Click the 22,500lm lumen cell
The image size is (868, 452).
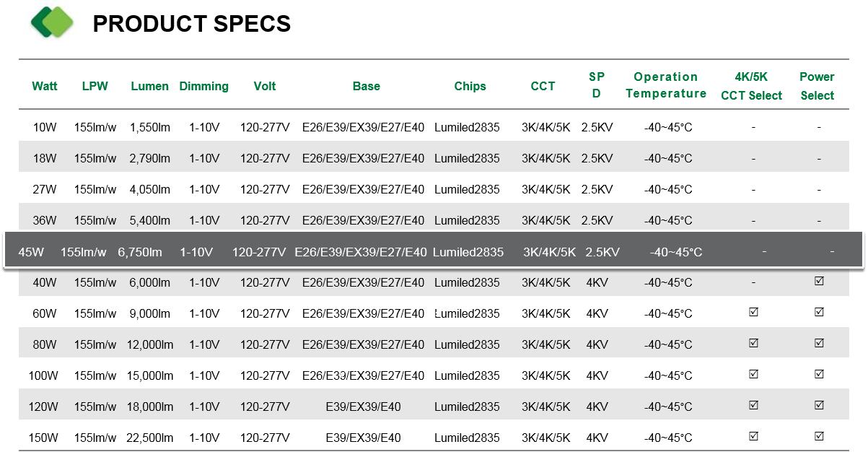point(150,438)
